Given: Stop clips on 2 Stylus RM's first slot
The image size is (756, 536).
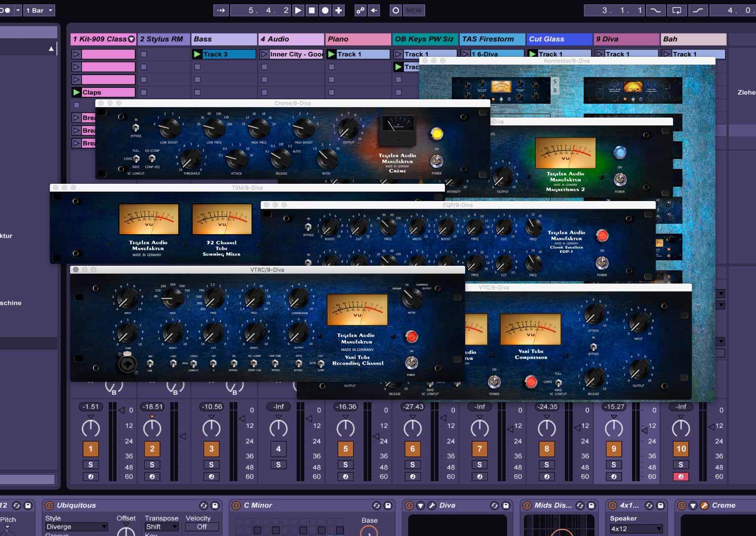Looking at the screenshot, I should point(144,54).
